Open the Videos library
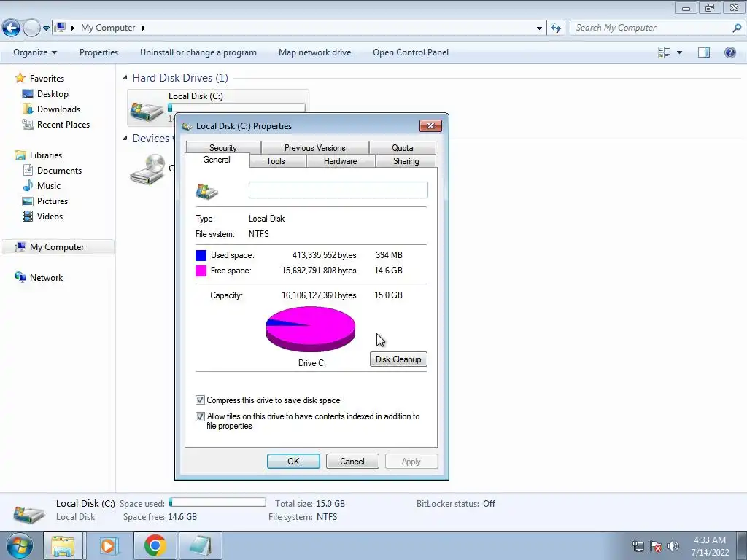Viewport: 747px width, 560px height. click(50, 216)
